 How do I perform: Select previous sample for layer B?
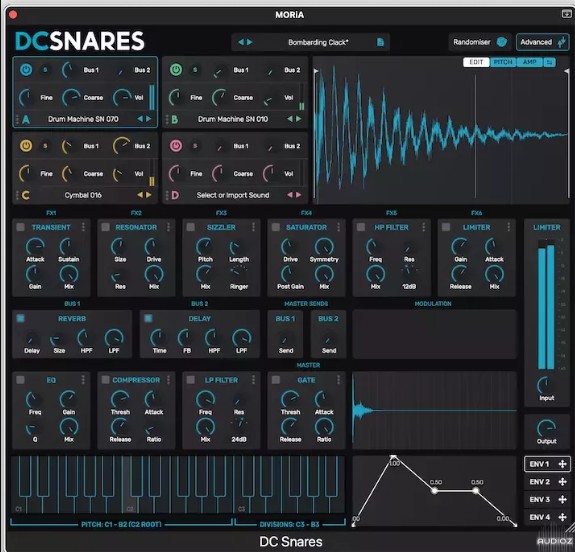pos(290,119)
